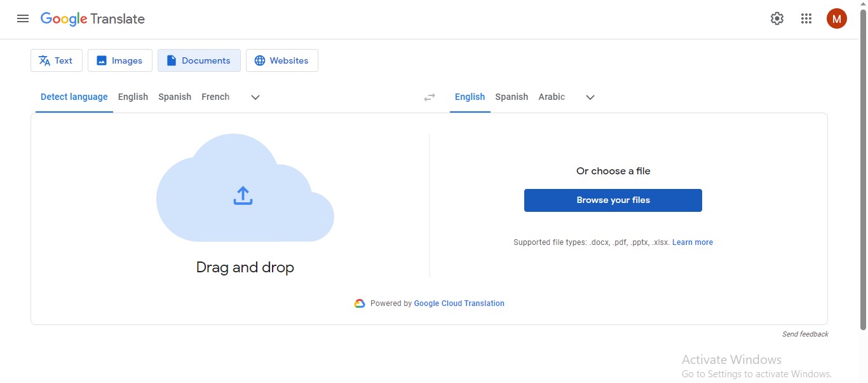868x383 pixels.
Task: Choose French as source language
Action: 215,97
